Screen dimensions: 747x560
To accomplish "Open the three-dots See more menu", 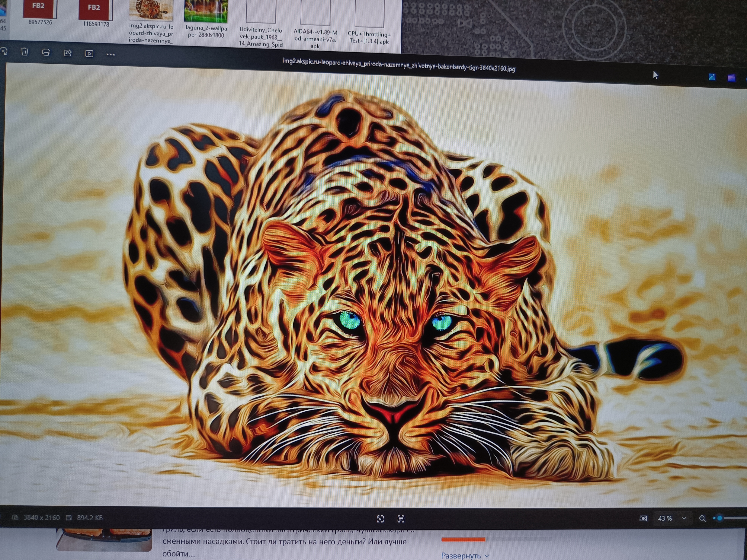I will (x=111, y=54).
